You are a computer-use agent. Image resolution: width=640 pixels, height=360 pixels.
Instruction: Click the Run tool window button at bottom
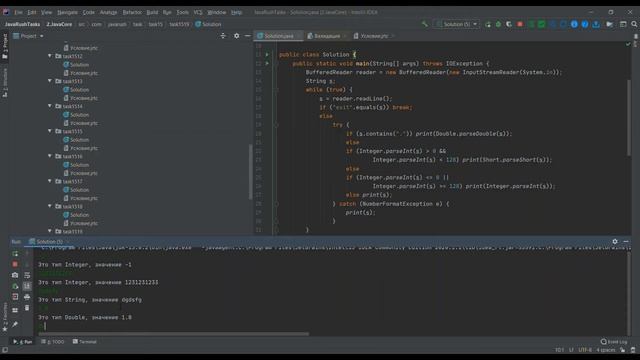click(23, 342)
